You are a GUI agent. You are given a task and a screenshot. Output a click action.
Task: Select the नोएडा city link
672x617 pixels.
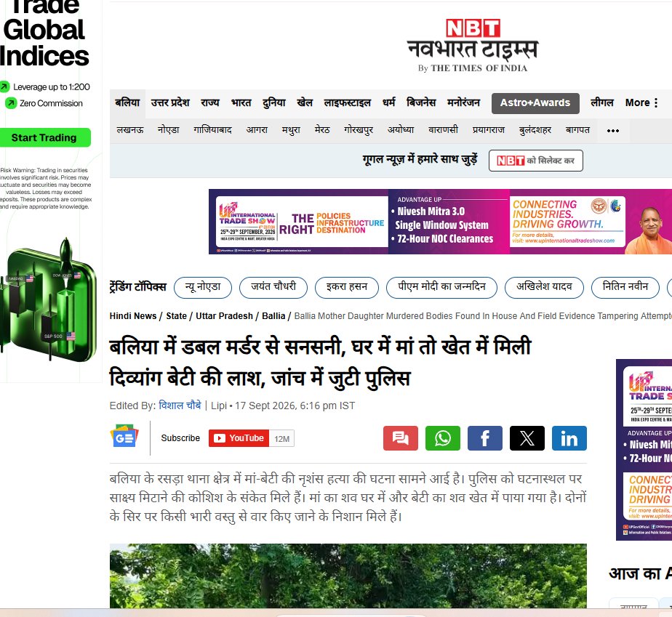[x=169, y=130]
